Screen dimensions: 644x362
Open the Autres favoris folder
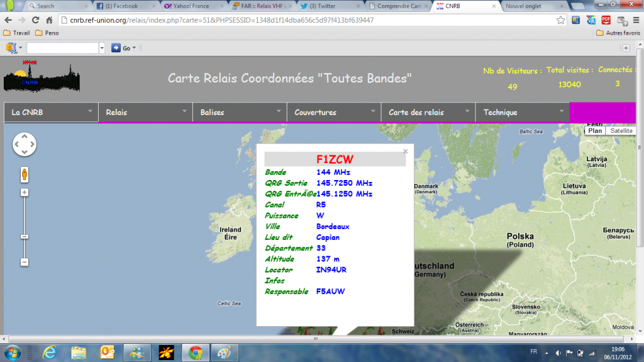tap(618, 33)
